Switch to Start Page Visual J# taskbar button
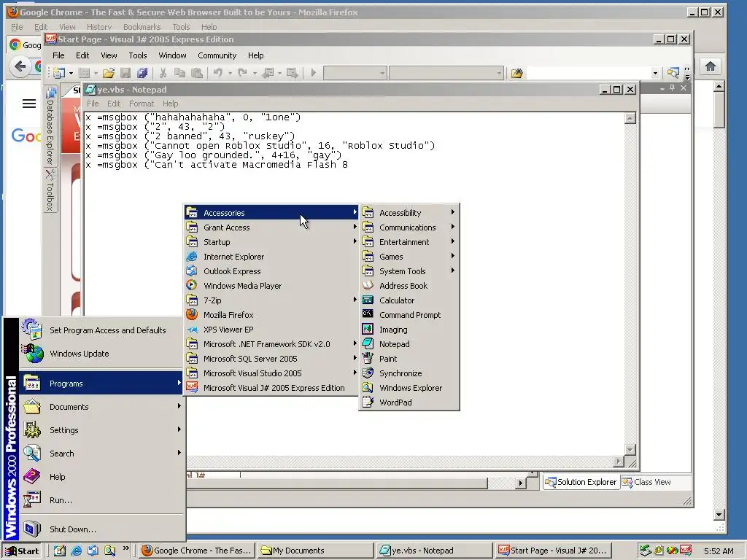Screen dimensions: 747x560 pos(552,551)
